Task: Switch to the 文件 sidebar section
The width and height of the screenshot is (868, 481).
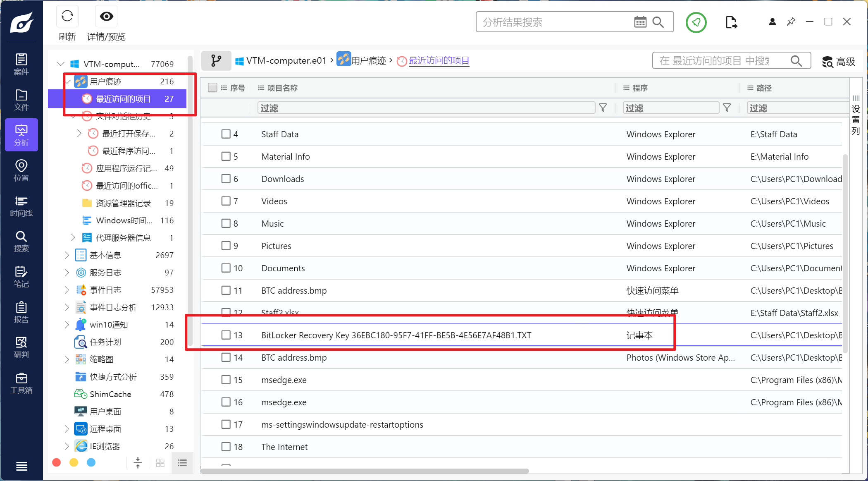Action: (x=21, y=100)
